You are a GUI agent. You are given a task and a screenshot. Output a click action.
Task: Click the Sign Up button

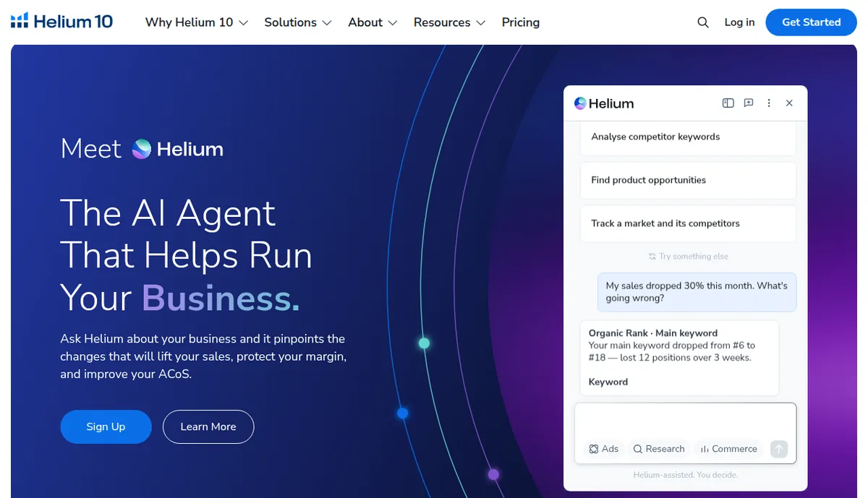106,426
